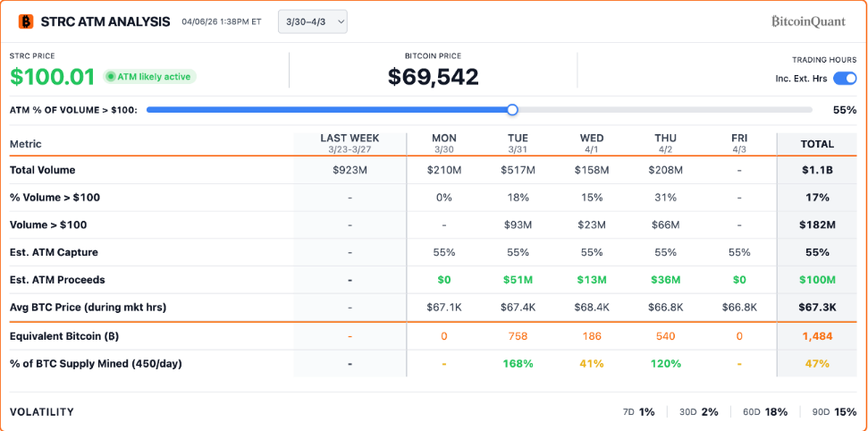The image size is (868, 431).
Task: Click the LAST WEEK column header
Action: (x=350, y=143)
